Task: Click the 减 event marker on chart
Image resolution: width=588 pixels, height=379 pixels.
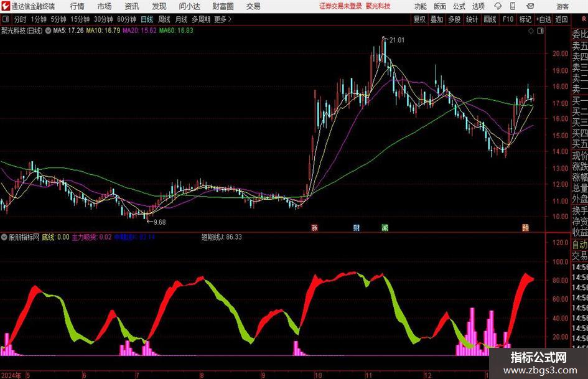Action: point(385,227)
